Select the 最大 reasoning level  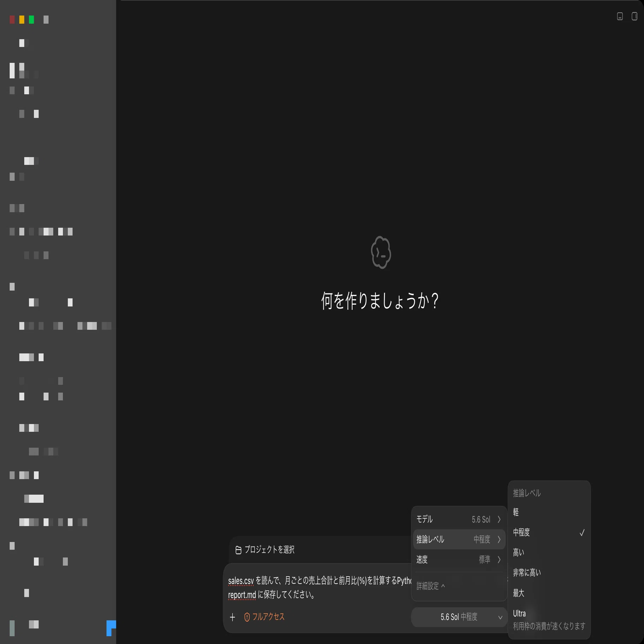coord(549,593)
